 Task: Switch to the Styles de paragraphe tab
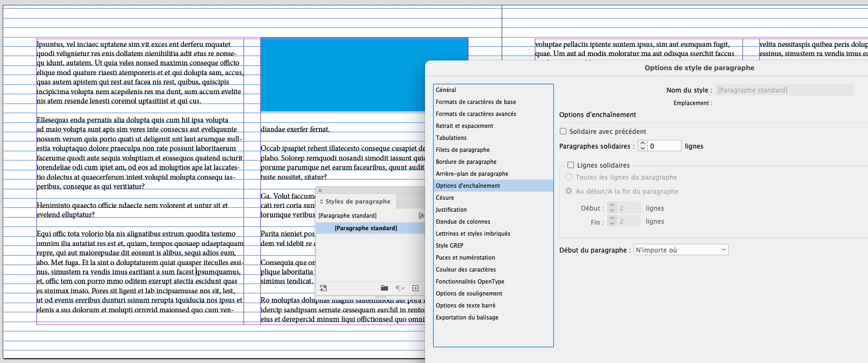[358, 201]
